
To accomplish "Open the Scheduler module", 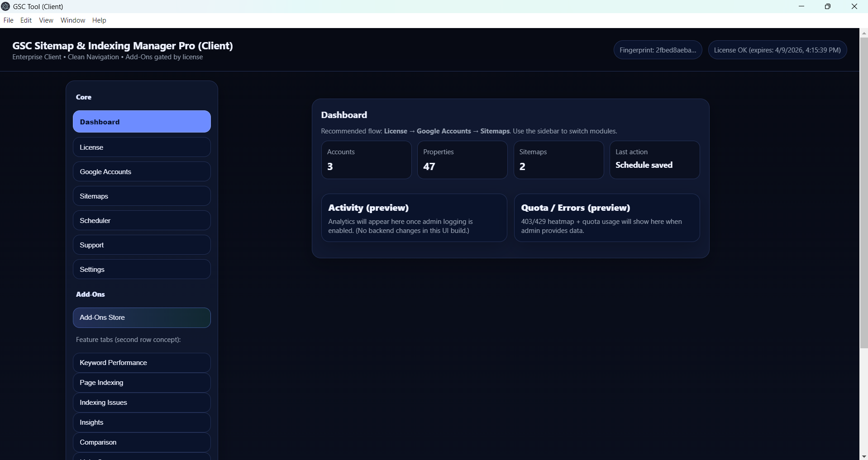I will [x=142, y=220].
